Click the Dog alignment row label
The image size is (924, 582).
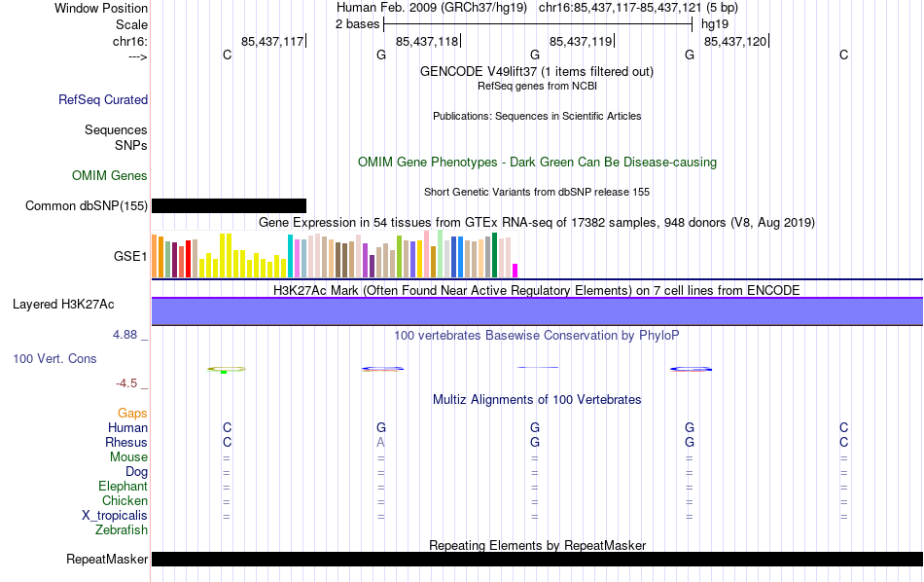pyautogui.click(x=136, y=472)
